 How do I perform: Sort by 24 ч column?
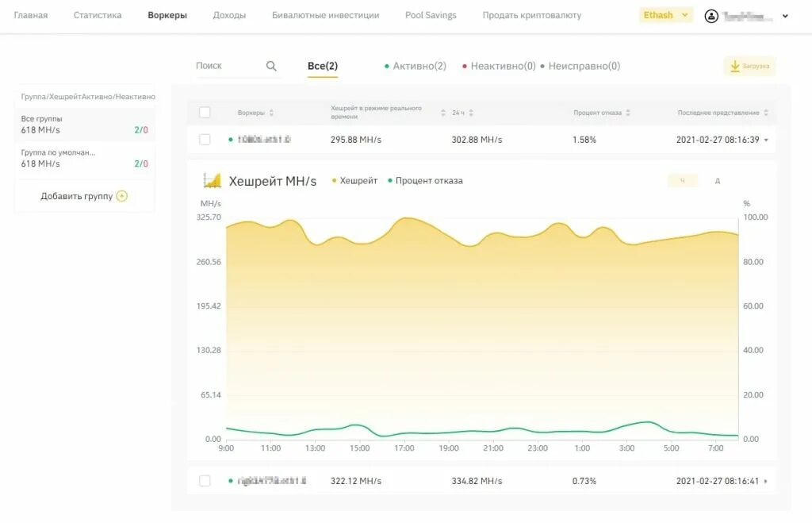[x=462, y=113]
